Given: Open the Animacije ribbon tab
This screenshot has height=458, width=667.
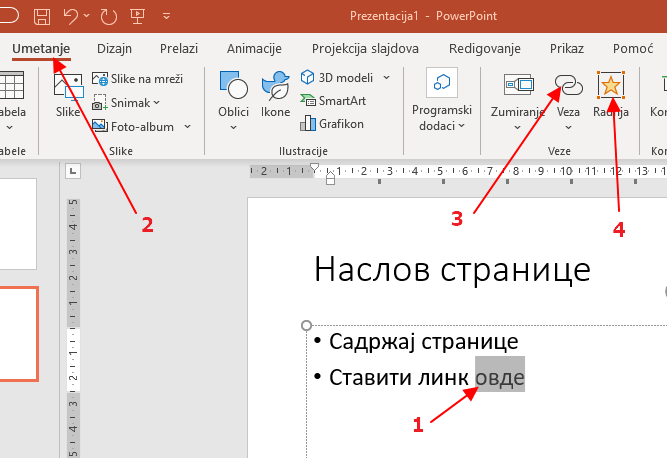Looking at the screenshot, I should [x=254, y=48].
